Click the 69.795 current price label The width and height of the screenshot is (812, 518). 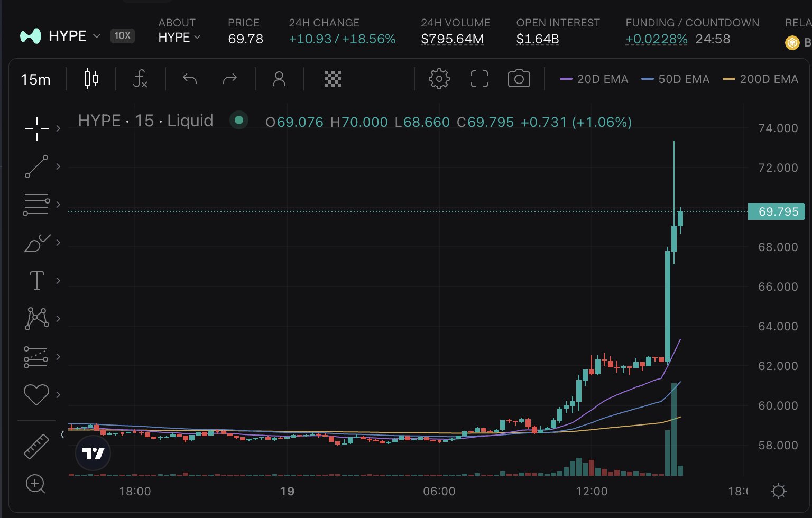coord(777,211)
